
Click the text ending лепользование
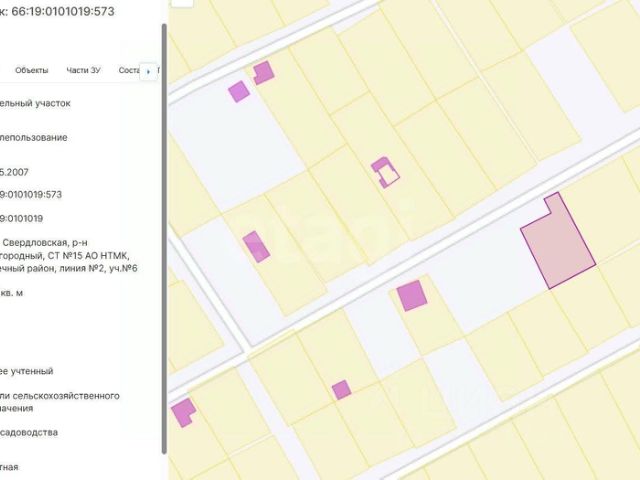pyautogui.click(x=33, y=138)
